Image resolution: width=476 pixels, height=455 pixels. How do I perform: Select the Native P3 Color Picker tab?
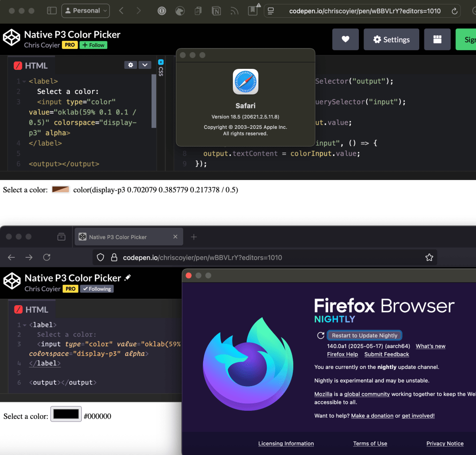click(118, 237)
